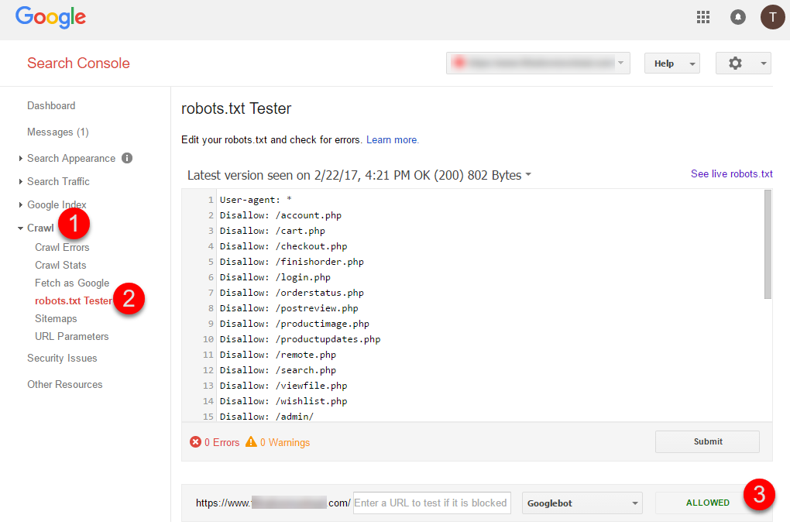This screenshot has width=790, height=532.
Task: Click line Disallow: /productupdates.php
Action: coord(301,339)
